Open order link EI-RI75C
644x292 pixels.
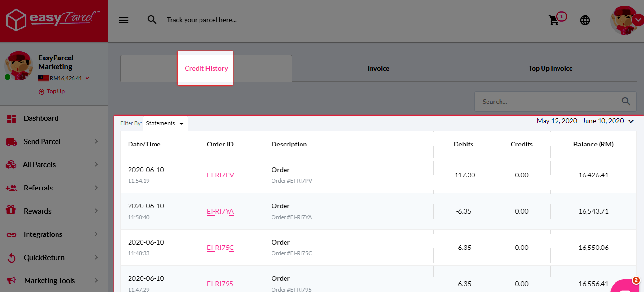(x=220, y=248)
